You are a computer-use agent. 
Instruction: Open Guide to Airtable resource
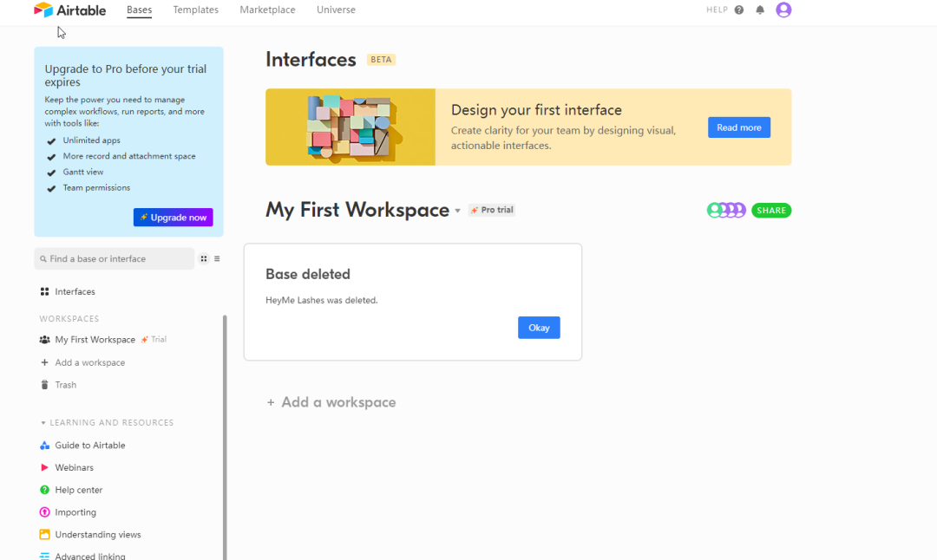click(90, 446)
